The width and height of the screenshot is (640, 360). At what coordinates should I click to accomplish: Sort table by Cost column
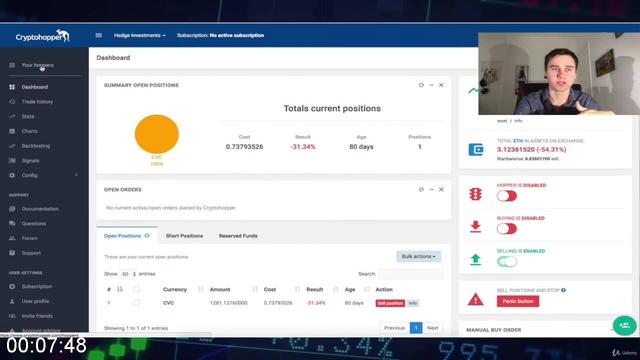270,289
